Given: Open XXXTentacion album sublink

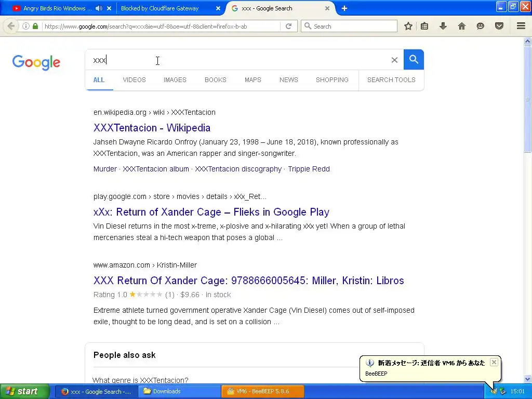Looking at the screenshot, I should coord(156,169).
